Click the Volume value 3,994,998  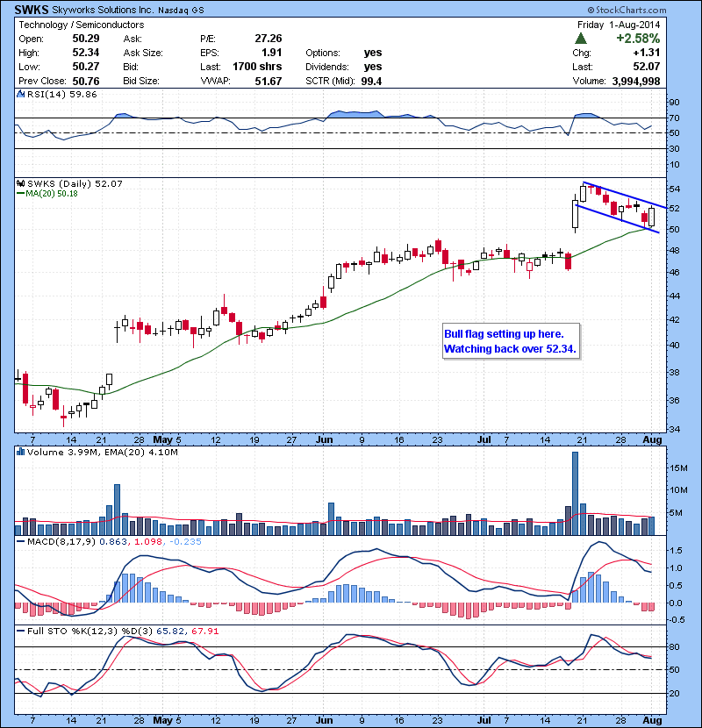pyautogui.click(x=636, y=82)
